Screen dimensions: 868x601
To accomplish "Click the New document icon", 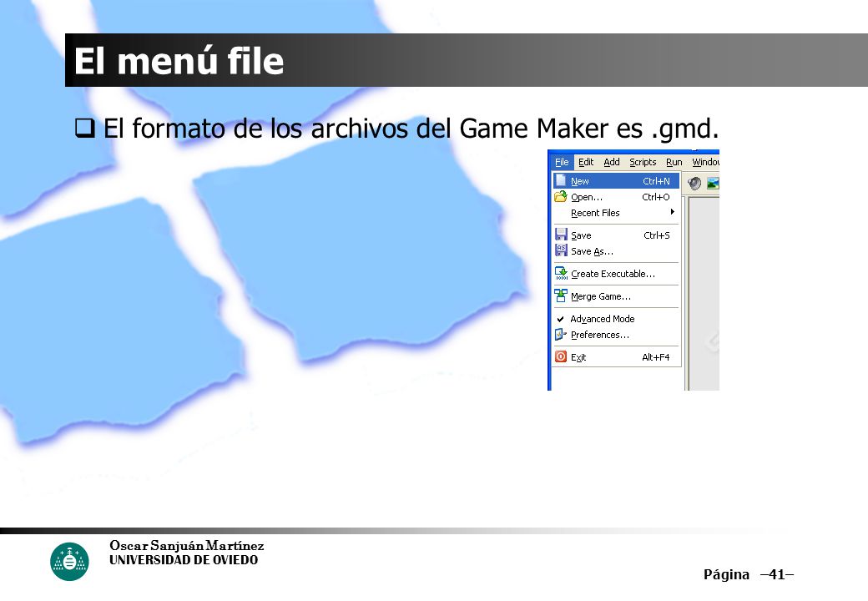I will click(x=561, y=180).
